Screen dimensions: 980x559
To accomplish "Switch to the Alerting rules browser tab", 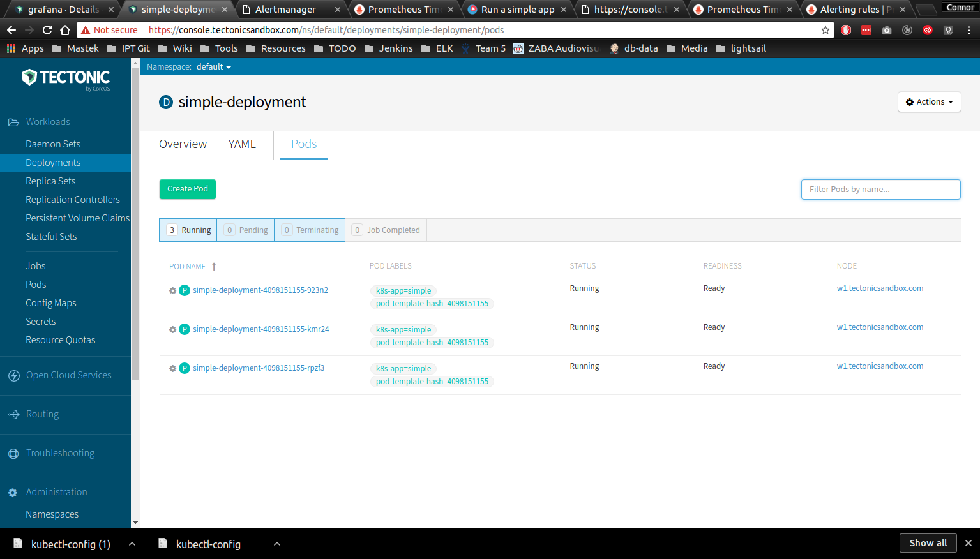I will click(x=856, y=10).
